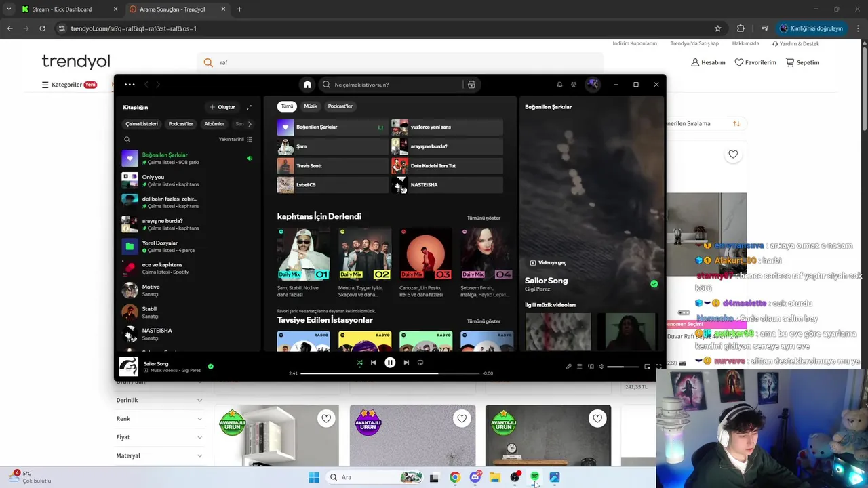This screenshot has width=868, height=488.
Task: Show all kaphtans İçin Derlendi mixes
Action: tap(484, 218)
